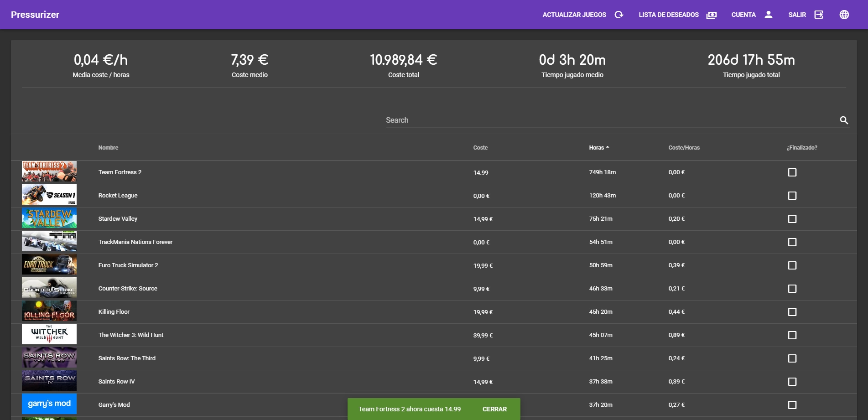Click the magnifier search icon

pos(844,120)
